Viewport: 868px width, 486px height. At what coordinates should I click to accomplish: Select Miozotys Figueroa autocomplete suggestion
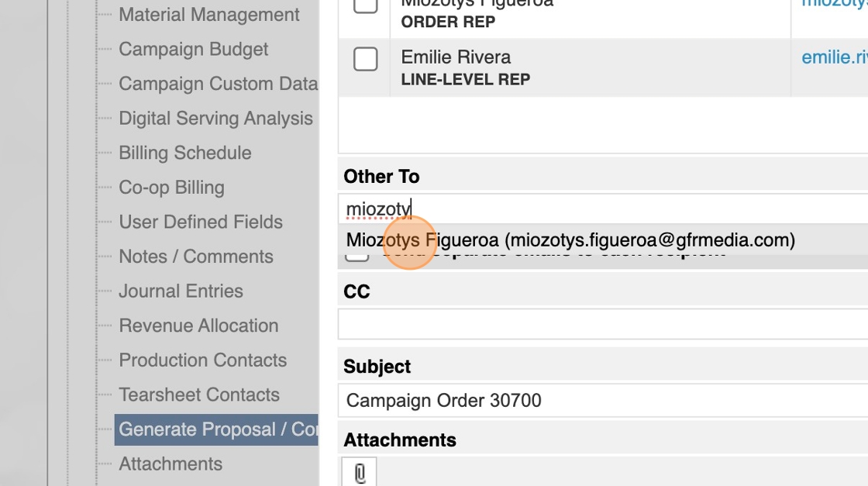(570, 240)
